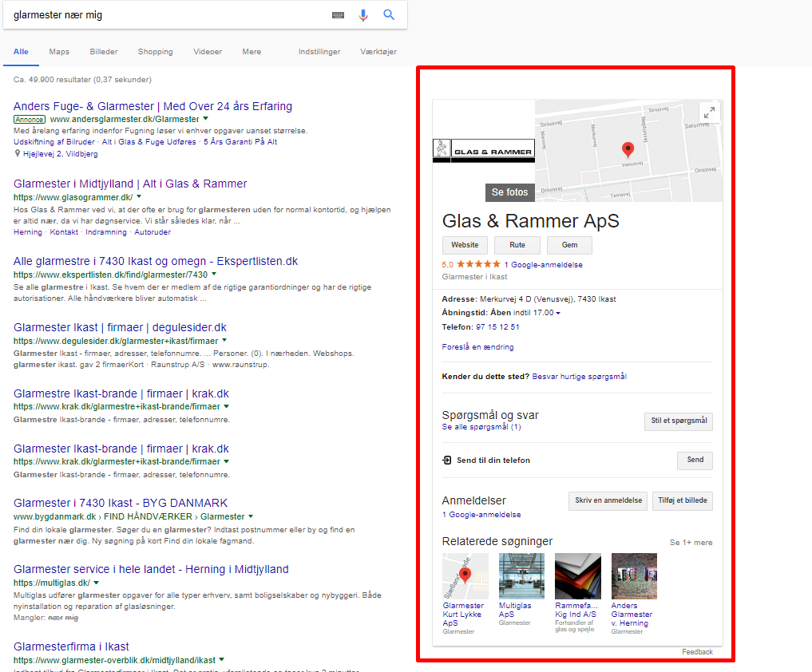Viewport: 812px width, 672px height.
Task: Click the five-star rating icons
Action: [x=478, y=264]
